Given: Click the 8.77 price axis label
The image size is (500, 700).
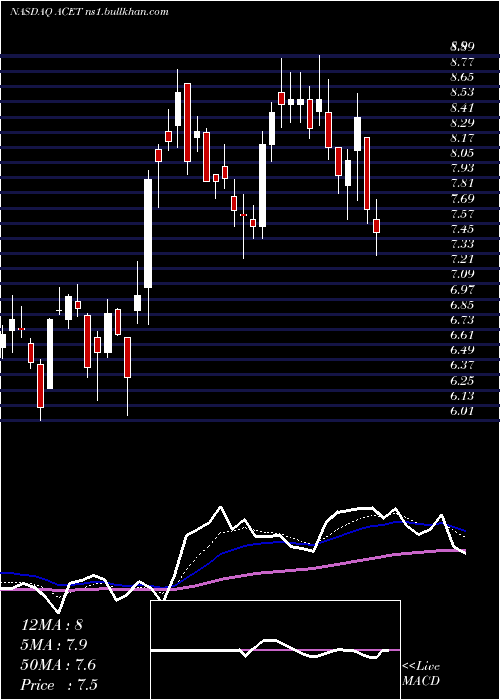Looking at the screenshot, I should (x=462, y=62).
